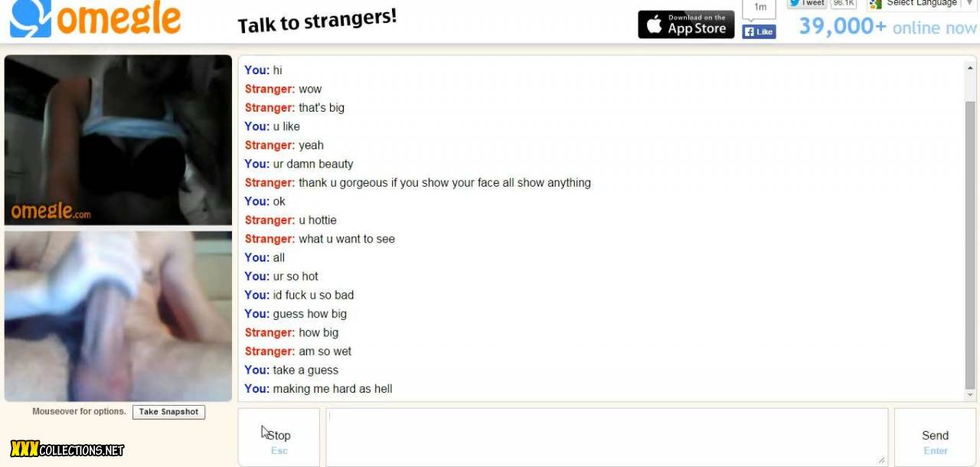Click the 1m like count bubble
Viewport: 980px width, 467px height.
tap(759, 8)
